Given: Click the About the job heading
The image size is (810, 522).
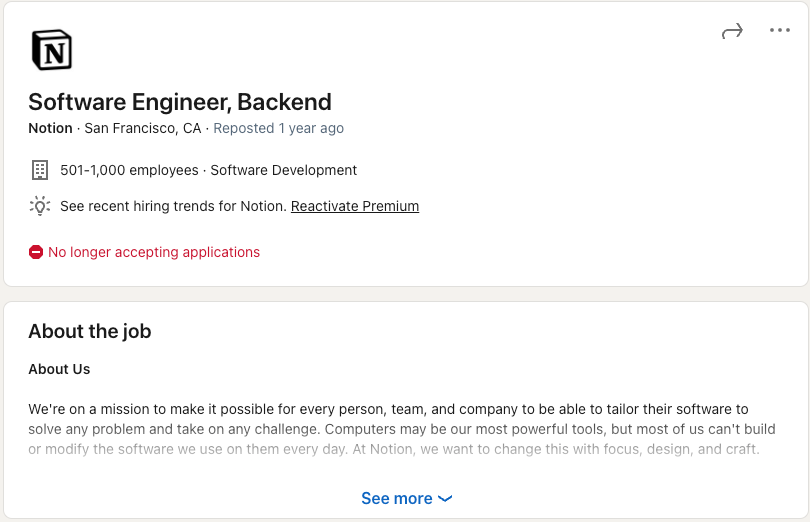Looking at the screenshot, I should pos(90,331).
